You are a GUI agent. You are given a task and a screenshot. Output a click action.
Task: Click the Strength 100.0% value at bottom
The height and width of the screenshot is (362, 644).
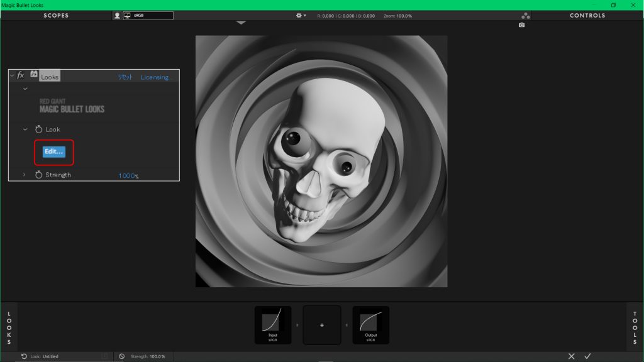[157, 356]
